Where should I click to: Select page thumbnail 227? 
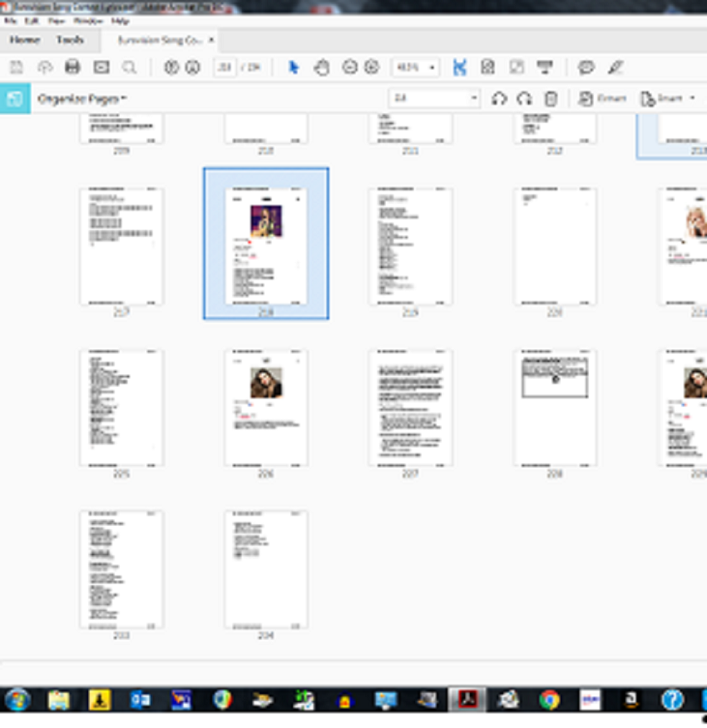click(410, 409)
